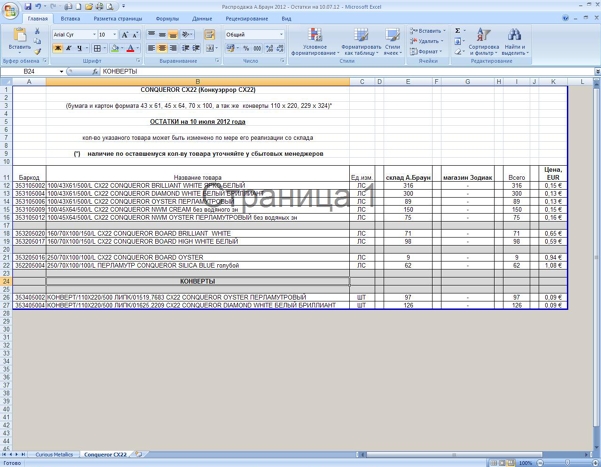Click the insert function fx button
The height and width of the screenshot is (467, 601).
pyautogui.click(x=95, y=72)
